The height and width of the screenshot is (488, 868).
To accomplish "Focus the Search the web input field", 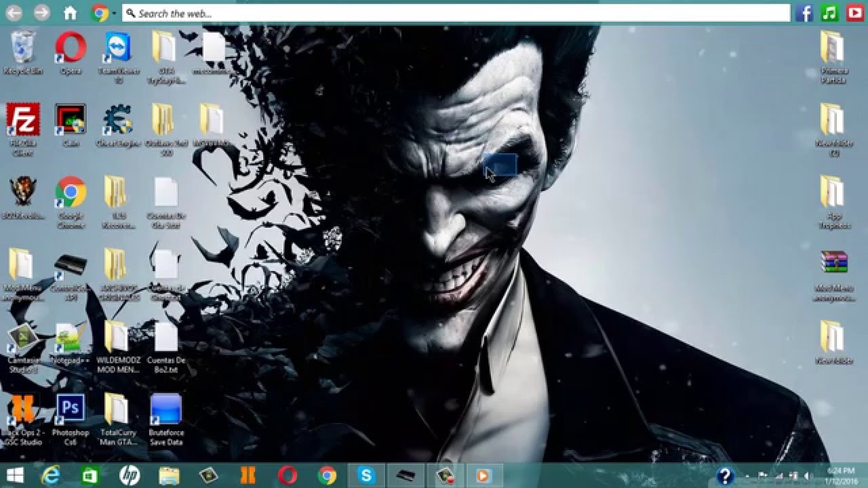I will (x=456, y=13).
